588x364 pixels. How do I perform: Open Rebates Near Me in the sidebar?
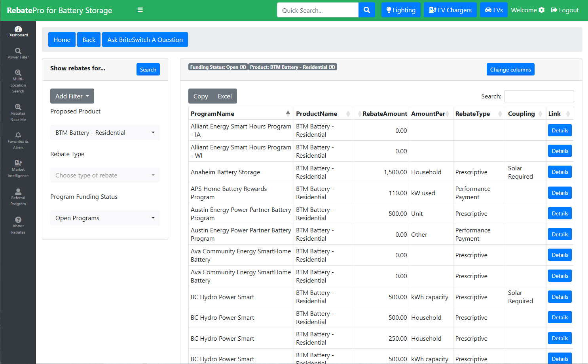pos(18,113)
